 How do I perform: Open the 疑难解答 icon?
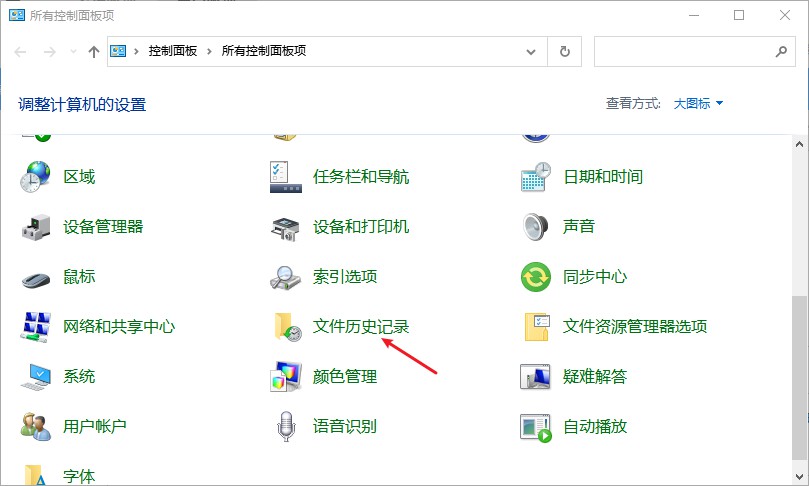click(x=536, y=377)
